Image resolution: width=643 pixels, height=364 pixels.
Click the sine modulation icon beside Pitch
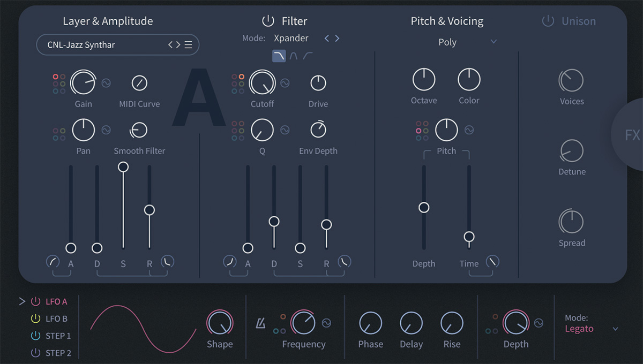[x=469, y=130]
